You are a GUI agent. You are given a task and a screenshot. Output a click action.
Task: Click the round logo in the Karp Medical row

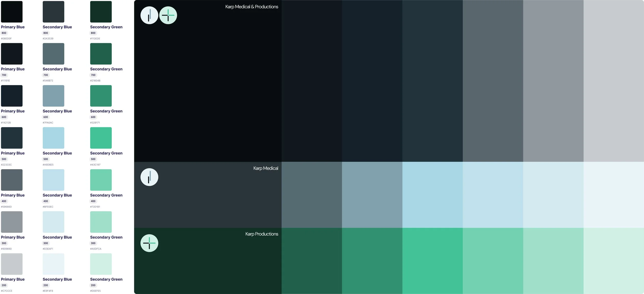[149, 177]
